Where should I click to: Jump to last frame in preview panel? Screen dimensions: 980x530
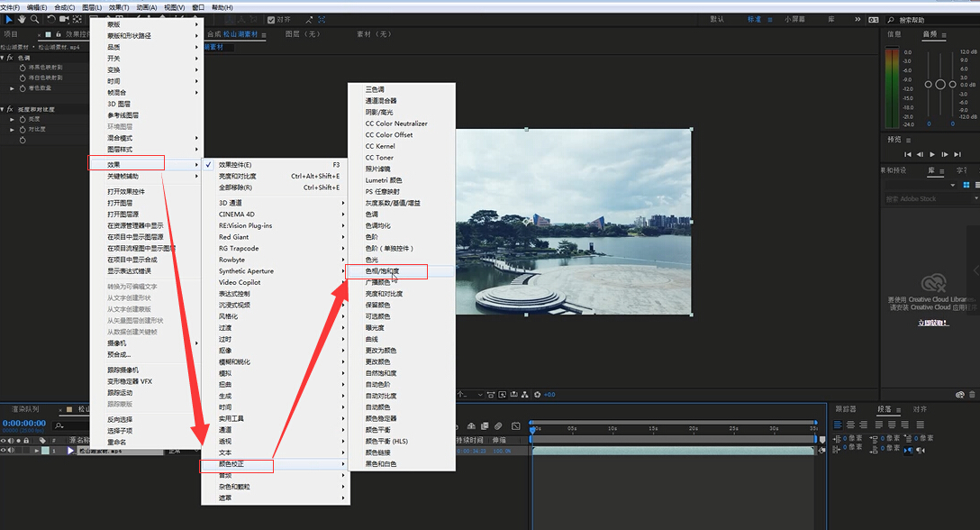(x=957, y=154)
